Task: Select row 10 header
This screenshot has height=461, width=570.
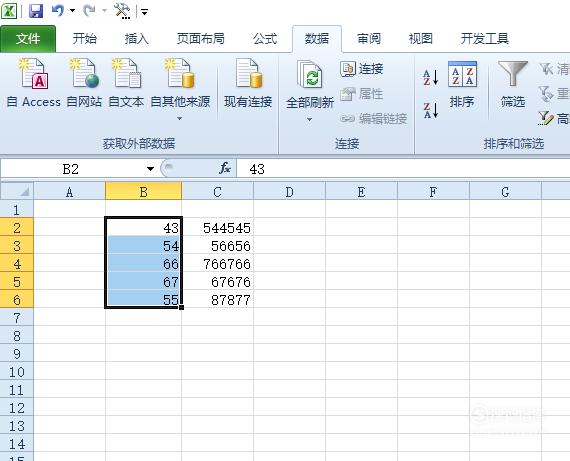Action: point(17,372)
